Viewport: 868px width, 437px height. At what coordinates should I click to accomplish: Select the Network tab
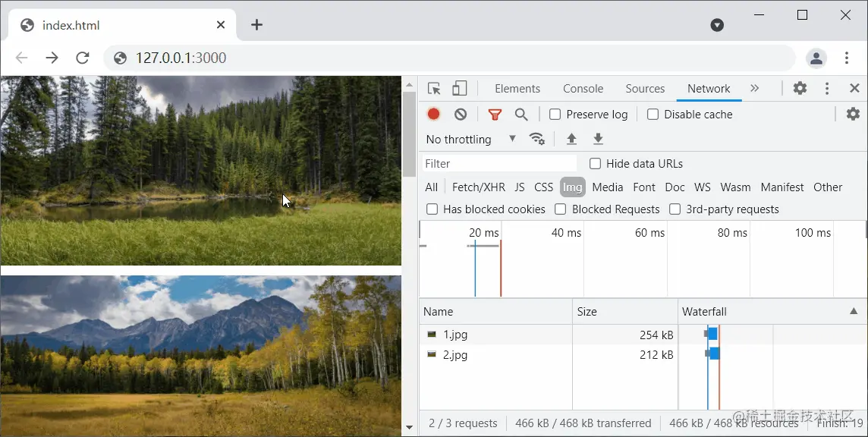coord(709,89)
